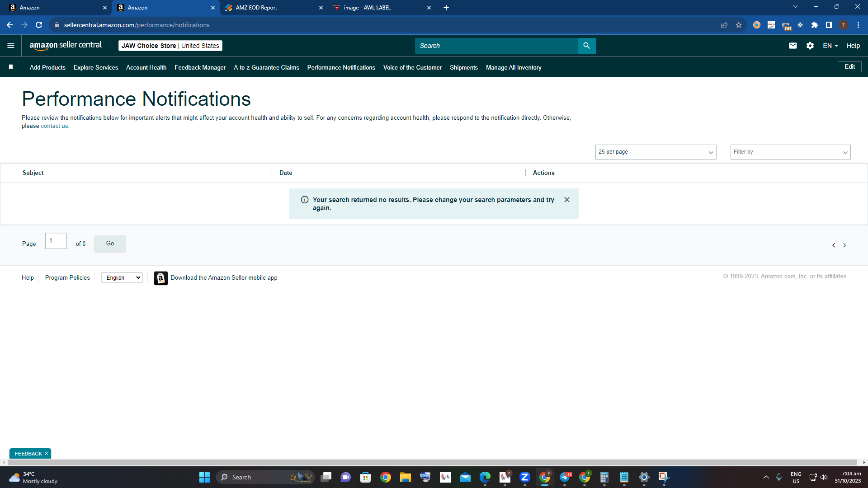Viewport: 868px width, 488px height.
Task: Open Feedback Manager
Action: [200, 67]
